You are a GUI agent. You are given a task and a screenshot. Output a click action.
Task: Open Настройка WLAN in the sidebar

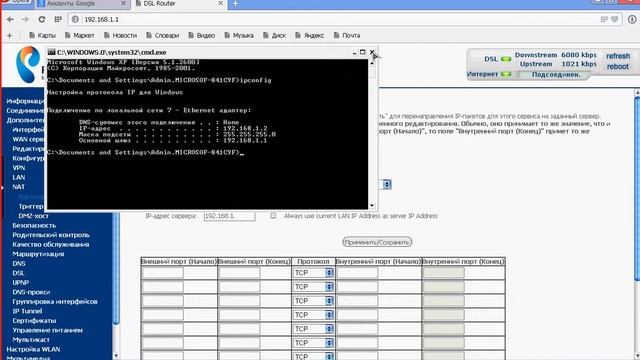33,349
